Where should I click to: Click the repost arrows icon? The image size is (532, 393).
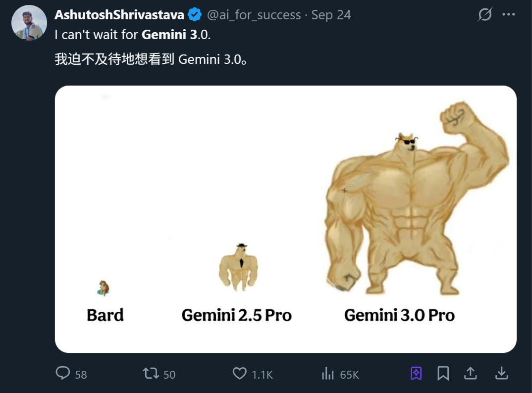[x=151, y=373]
